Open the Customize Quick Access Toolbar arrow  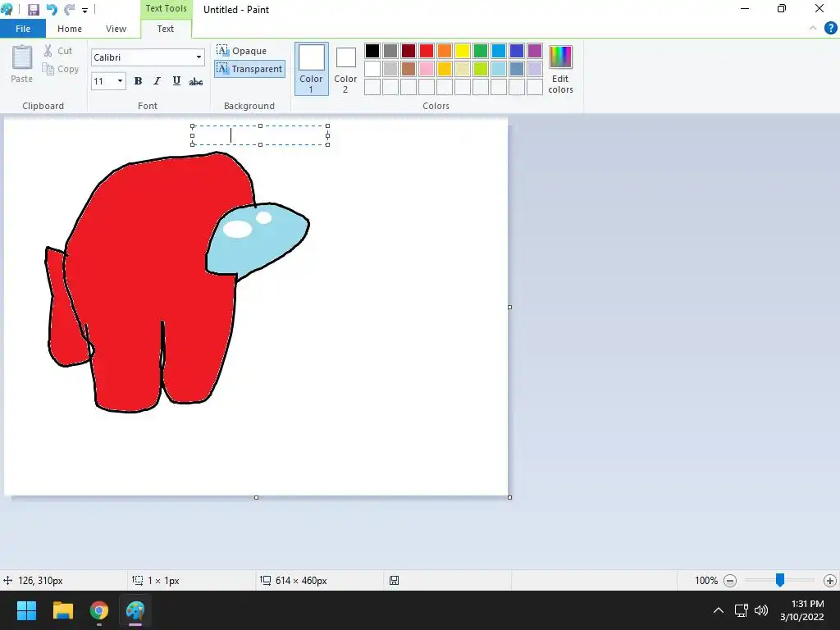tap(84, 10)
